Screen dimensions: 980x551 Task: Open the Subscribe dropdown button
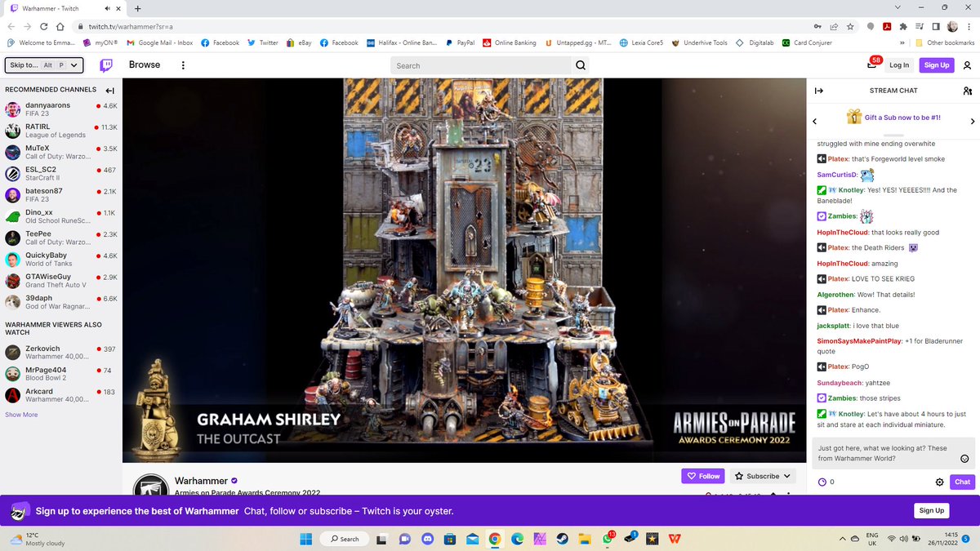tap(762, 476)
